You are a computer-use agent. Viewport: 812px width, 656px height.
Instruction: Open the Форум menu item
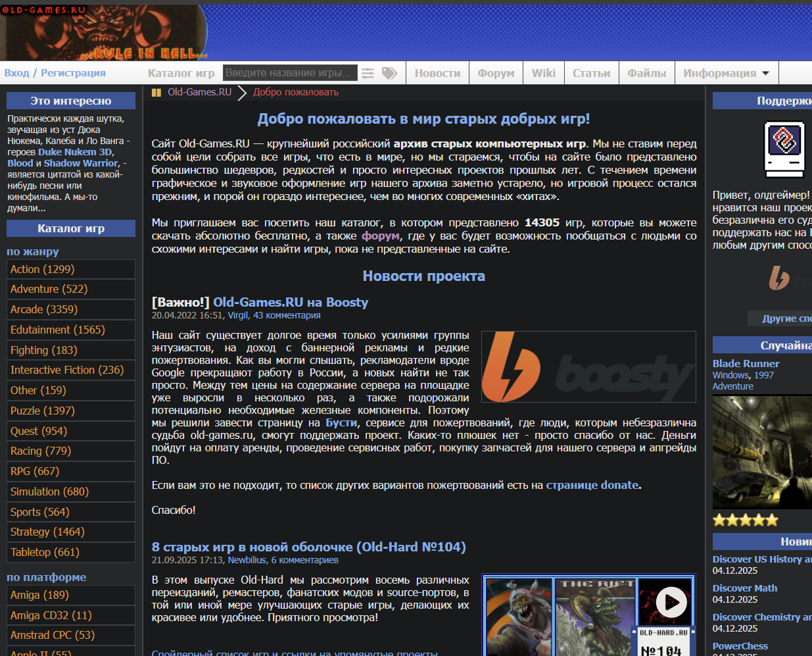496,73
